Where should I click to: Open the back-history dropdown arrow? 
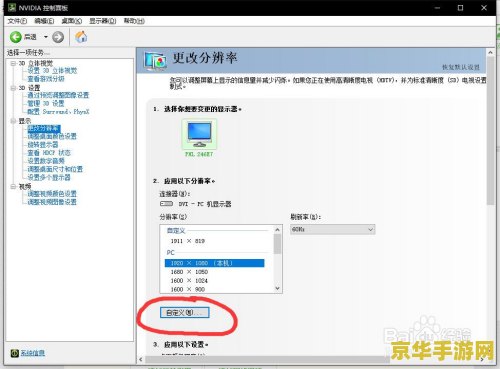tap(46, 37)
